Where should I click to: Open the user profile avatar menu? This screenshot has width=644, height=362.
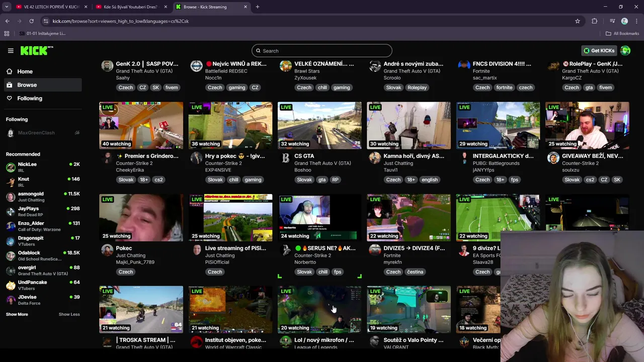tap(625, 51)
